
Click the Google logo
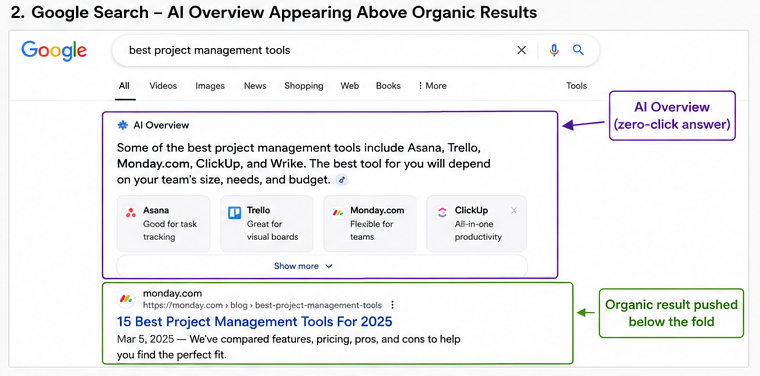point(54,51)
